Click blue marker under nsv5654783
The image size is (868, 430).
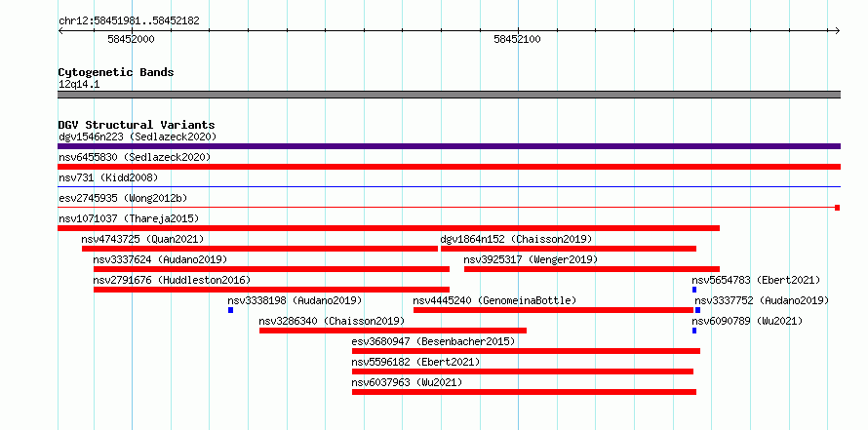(x=694, y=290)
